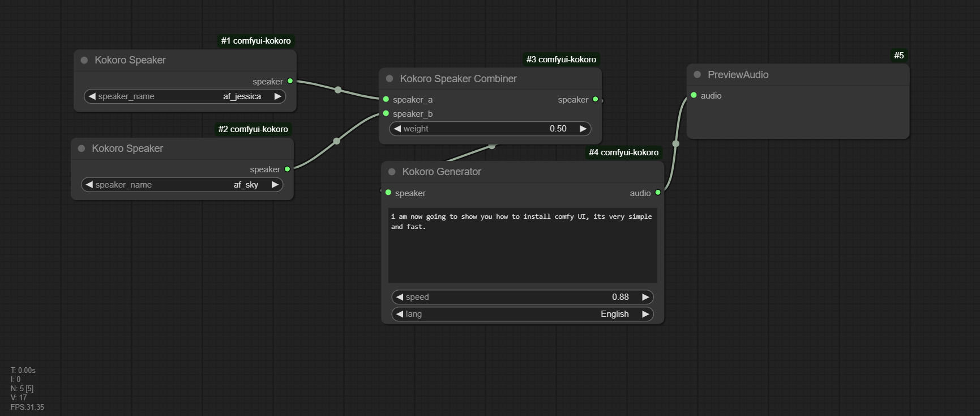Click the V: 17 stats line
Screen dimensions: 980x416
coord(19,398)
